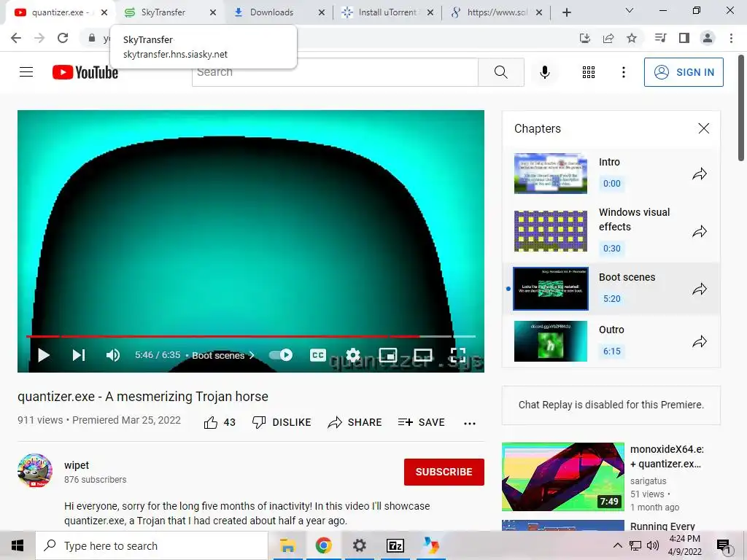Share this page from the address bar
This screenshot has height=560, width=747.
[x=608, y=38]
